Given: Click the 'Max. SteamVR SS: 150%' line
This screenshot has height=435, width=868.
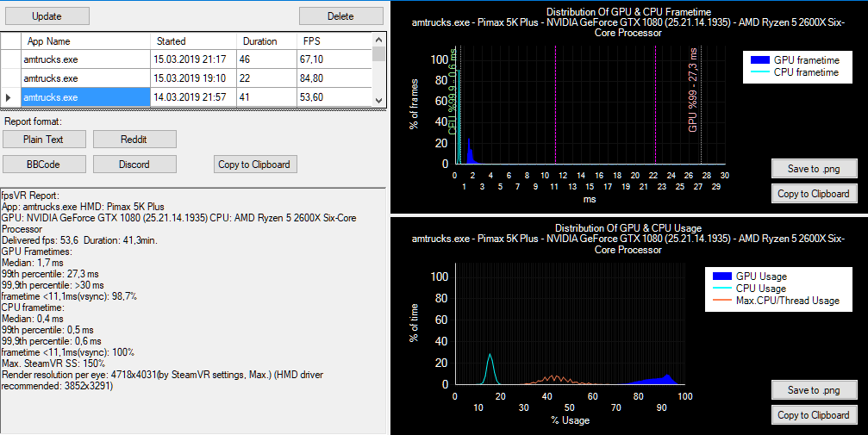Looking at the screenshot, I should 53,364.
